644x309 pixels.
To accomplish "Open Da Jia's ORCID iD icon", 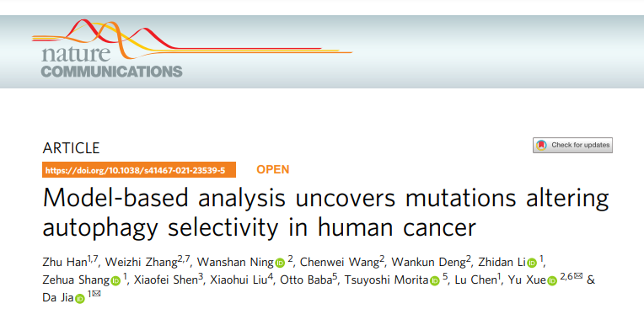I will coord(80,299).
